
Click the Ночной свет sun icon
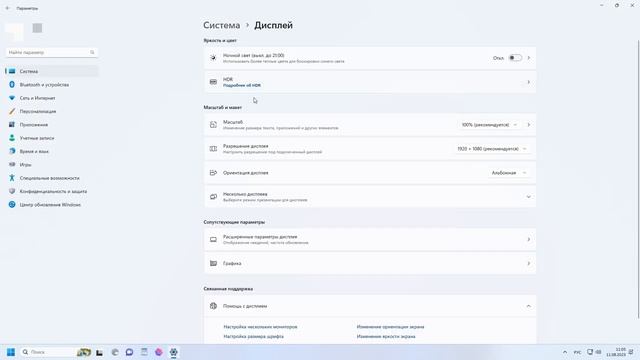[x=213, y=58]
